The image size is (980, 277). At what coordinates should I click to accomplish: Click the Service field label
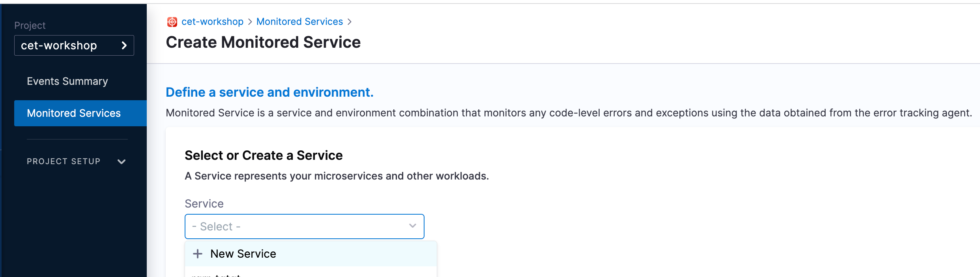click(x=204, y=204)
